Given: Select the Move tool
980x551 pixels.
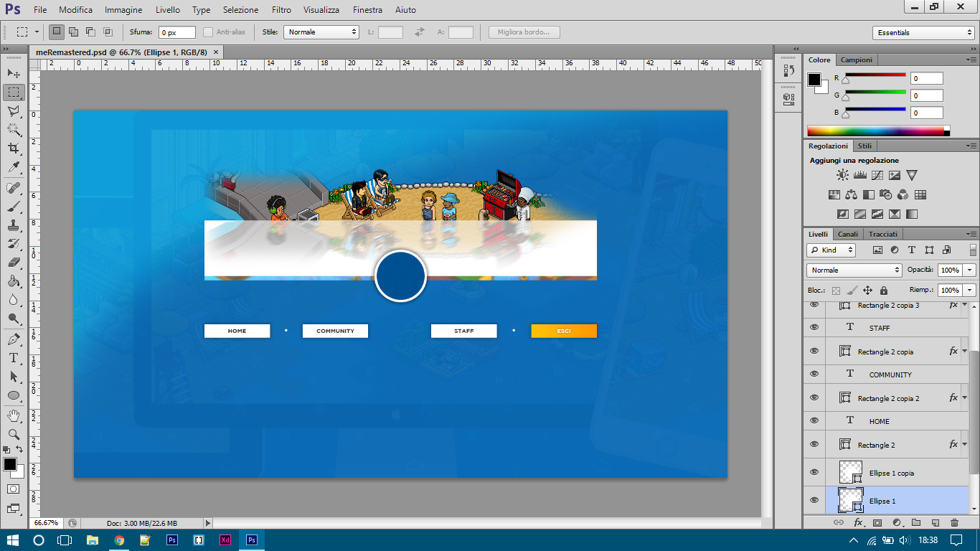Looking at the screenshot, I should [x=14, y=74].
